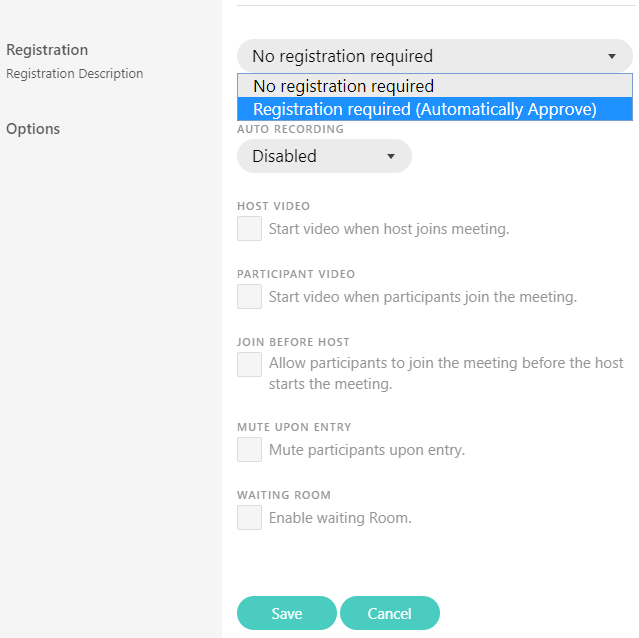639x638 pixels.
Task: Click "Allow participants to join" label text
Action: tap(446, 373)
